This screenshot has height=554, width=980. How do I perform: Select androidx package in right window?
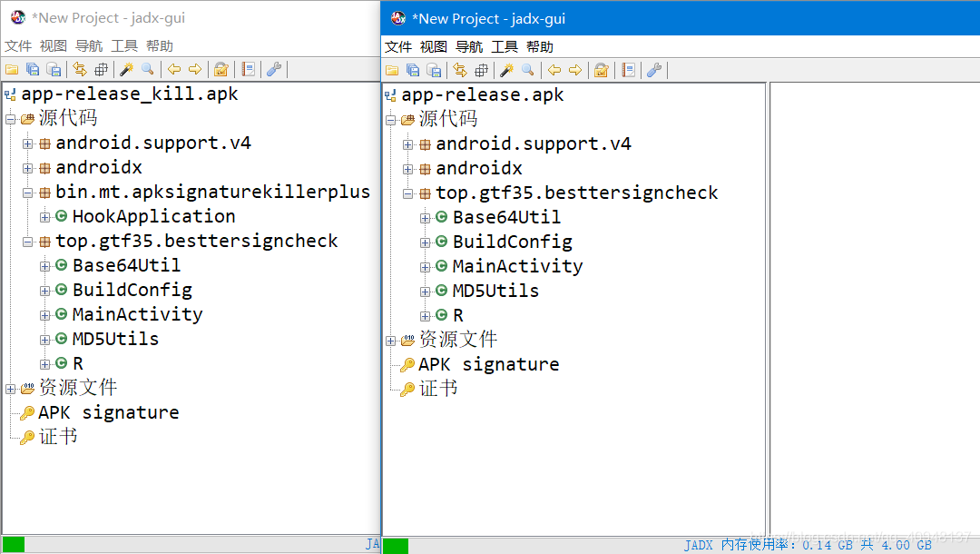point(479,168)
